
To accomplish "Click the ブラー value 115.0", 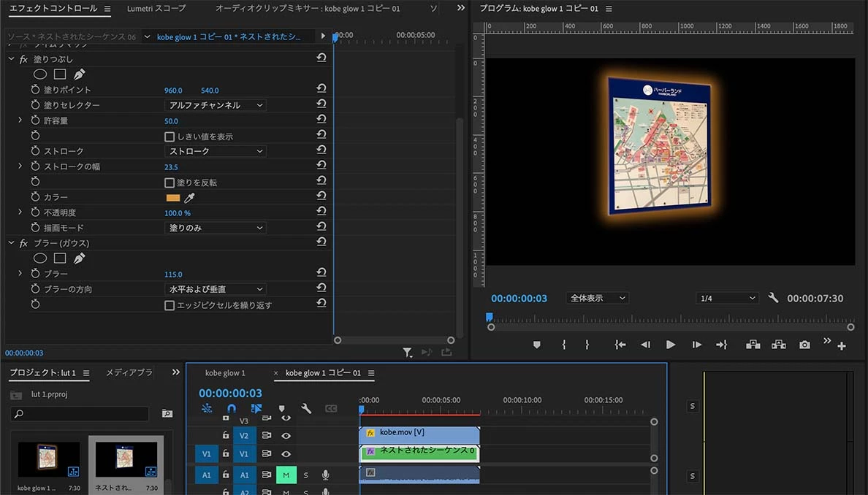I will point(173,275).
